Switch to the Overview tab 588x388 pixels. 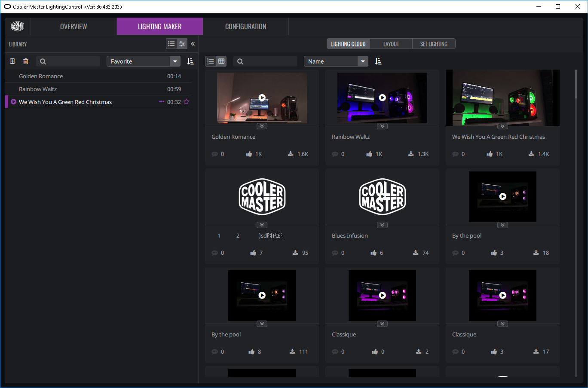click(x=73, y=26)
